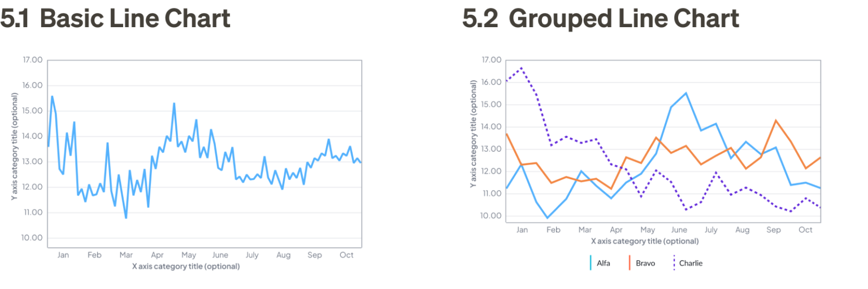
Task: Select the Bravo legend label
Action: coord(645,263)
